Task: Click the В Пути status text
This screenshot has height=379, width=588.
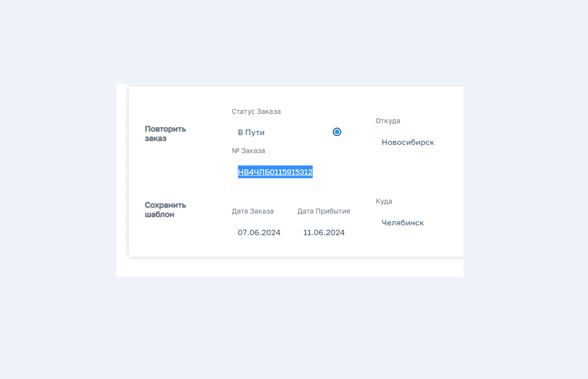Action: tap(251, 132)
